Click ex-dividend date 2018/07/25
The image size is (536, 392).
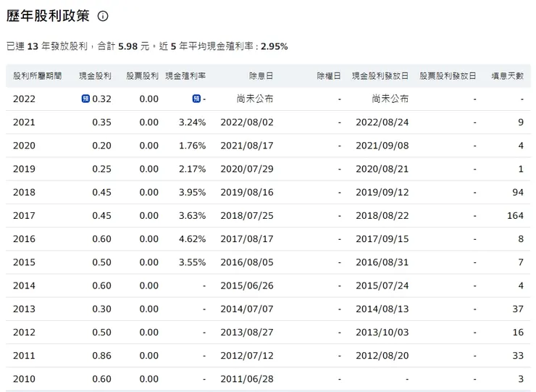(x=247, y=215)
